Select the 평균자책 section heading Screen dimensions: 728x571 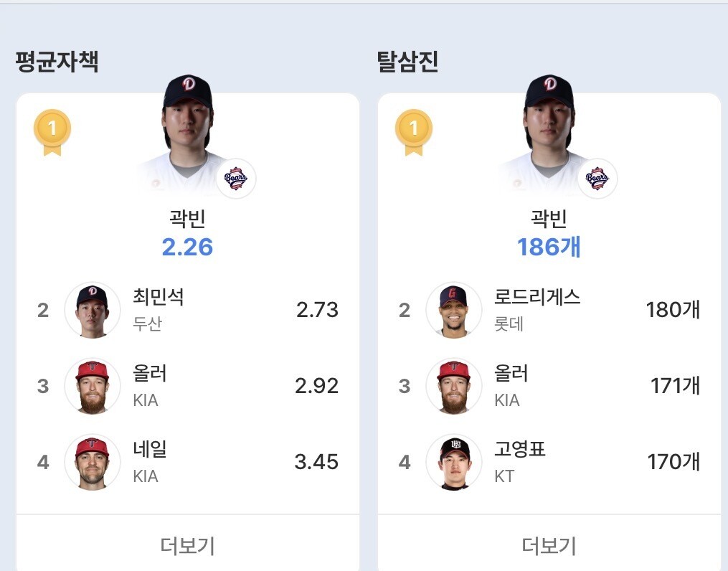(x=57, y=61)
